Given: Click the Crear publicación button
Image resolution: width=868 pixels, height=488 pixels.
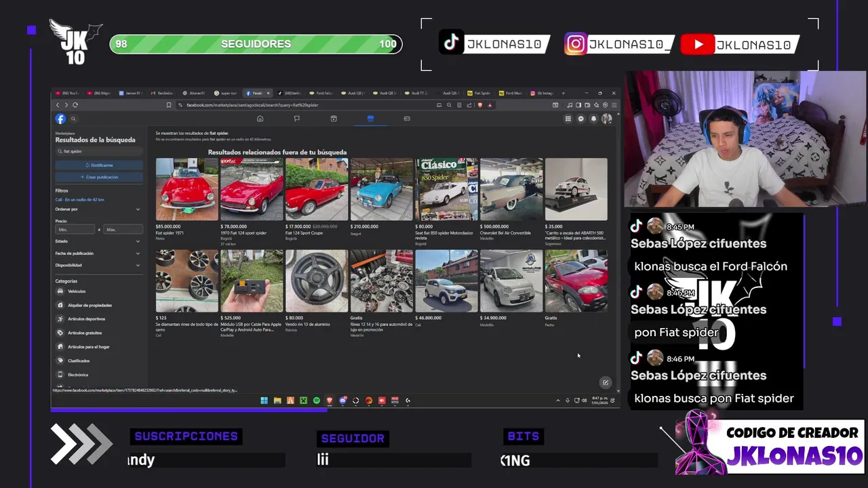Looking at the screenshot, I should coord(99,178).
